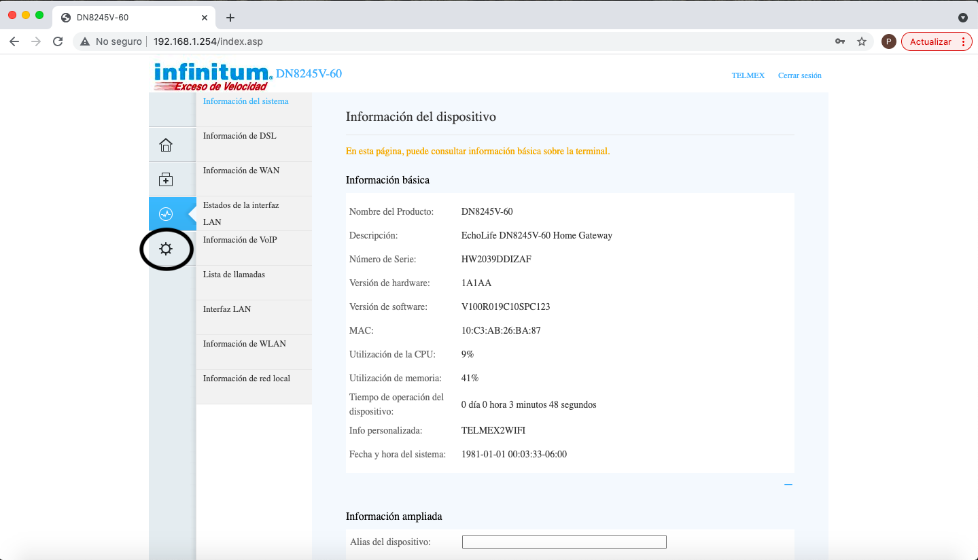Image resolution: width=978 pixels, height=560 pixels.
Task: Click the browser back arrow
Action: (14, 41)
